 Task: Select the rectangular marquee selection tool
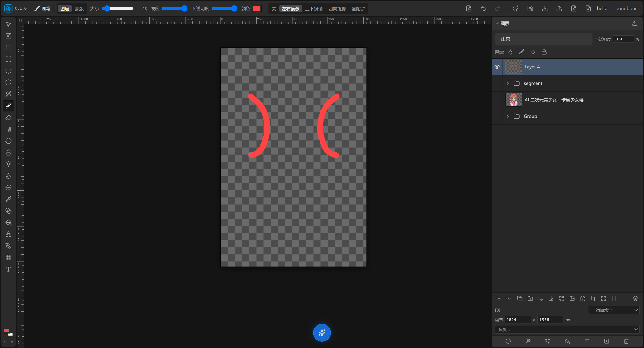point(8,59)
